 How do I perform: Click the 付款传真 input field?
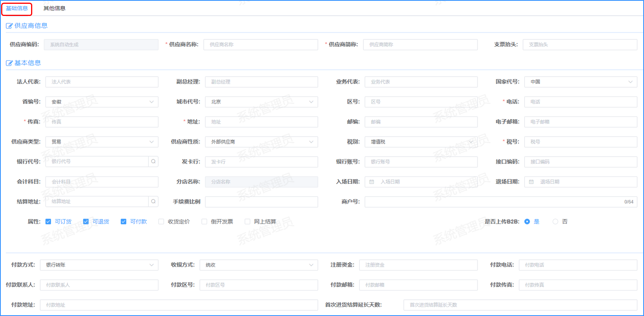(x=578, y=285)
